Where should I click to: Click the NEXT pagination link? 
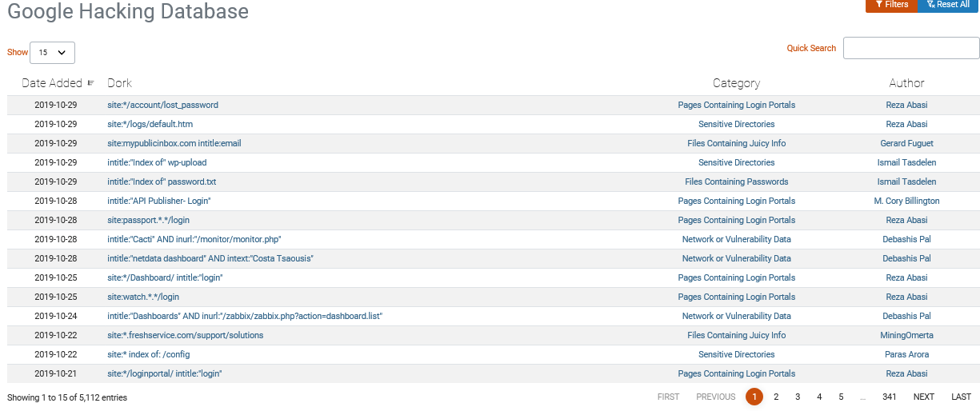[924, 397]
